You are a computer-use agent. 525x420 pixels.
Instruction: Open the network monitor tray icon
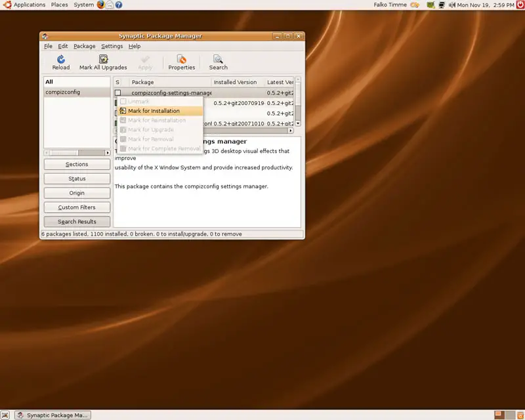(442, 5)
